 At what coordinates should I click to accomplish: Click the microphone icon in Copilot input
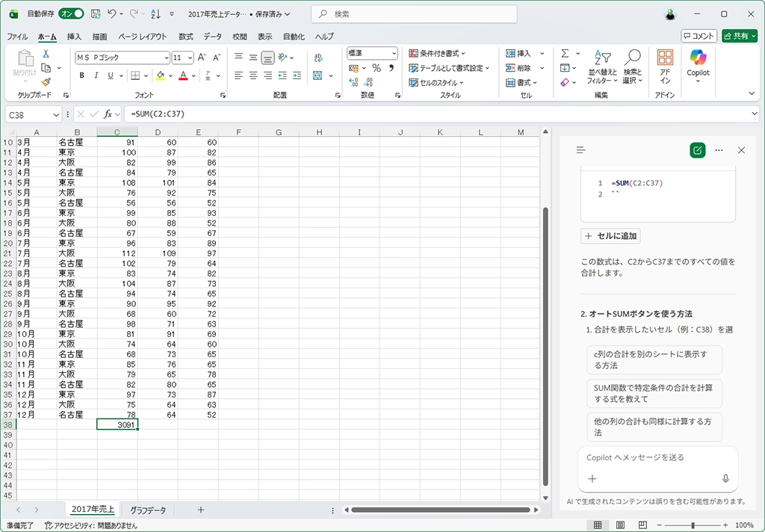click(x=725, y=479)
